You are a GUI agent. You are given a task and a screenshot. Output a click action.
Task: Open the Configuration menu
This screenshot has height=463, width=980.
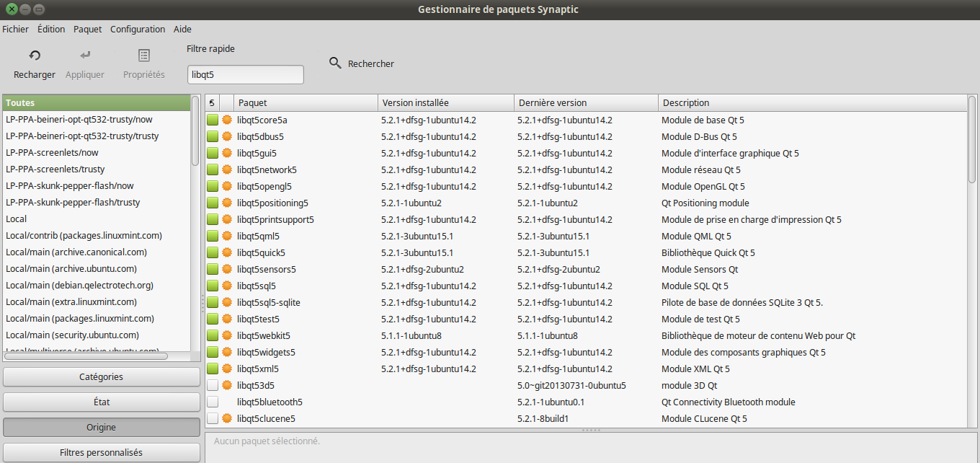tap(138, 30)
